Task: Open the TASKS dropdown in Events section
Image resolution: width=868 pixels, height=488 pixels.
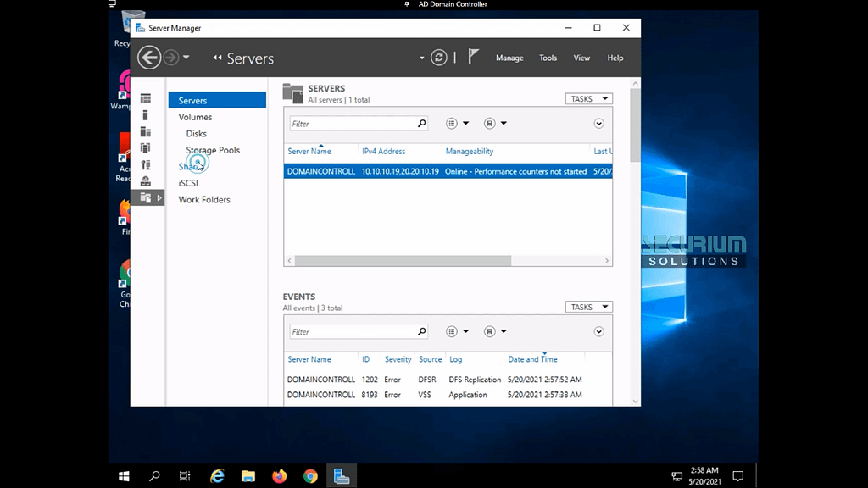Action: (588, 307)
